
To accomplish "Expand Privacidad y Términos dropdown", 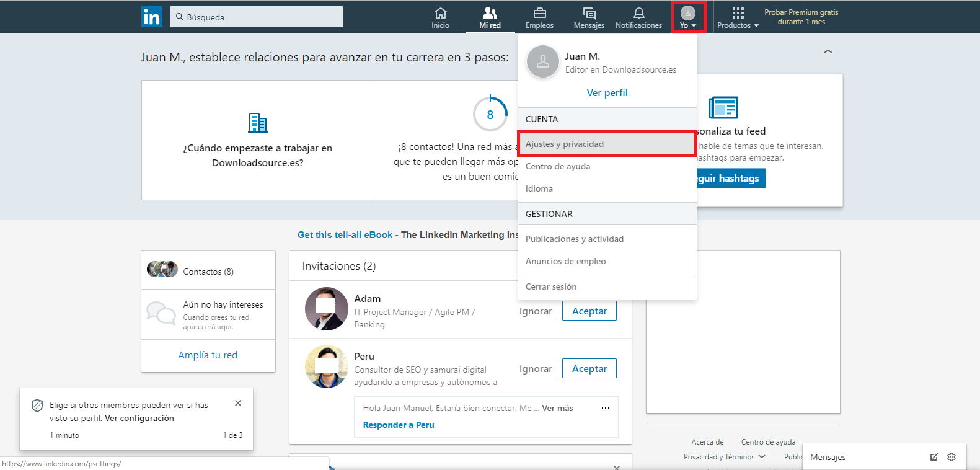I will (x=724, y=457).
